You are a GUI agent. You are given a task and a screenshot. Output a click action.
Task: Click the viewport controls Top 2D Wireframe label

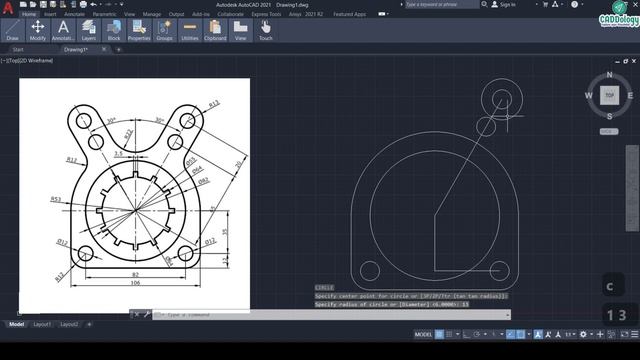pyautogui.click(x=27, y=60)
